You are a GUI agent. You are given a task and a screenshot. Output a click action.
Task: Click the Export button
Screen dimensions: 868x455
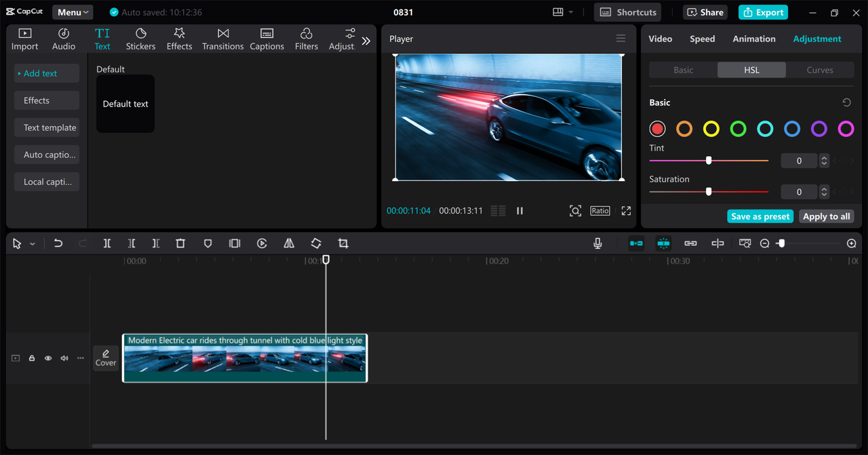(x=763, y=12)
